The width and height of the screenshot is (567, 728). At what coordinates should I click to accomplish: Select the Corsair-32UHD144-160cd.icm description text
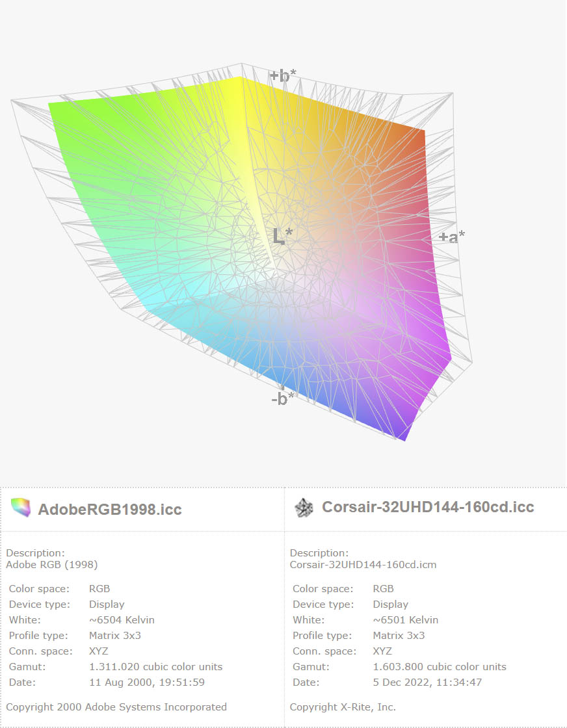pos(363,564)
